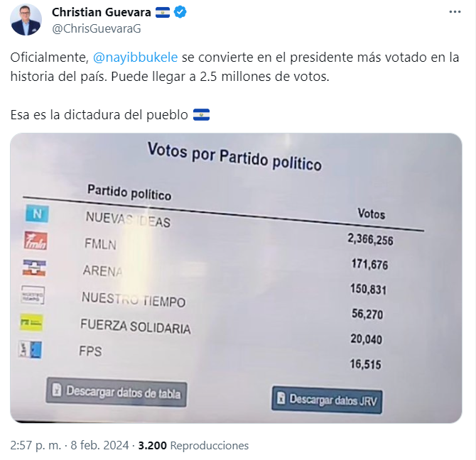This screenshot has width=476, height=460.
Task: Open the tweet timestamp 2:57 p. m.
Action: (x=36, y=445)
